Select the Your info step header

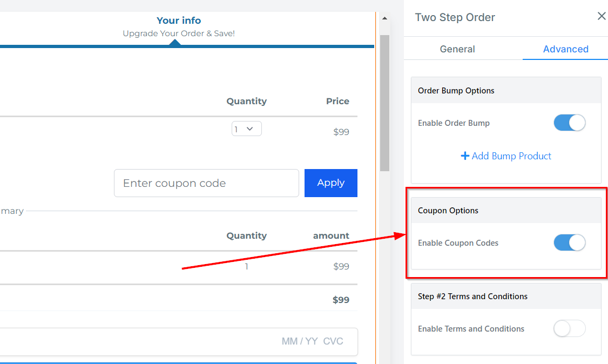pyautogui.click(x=179, y=21)
